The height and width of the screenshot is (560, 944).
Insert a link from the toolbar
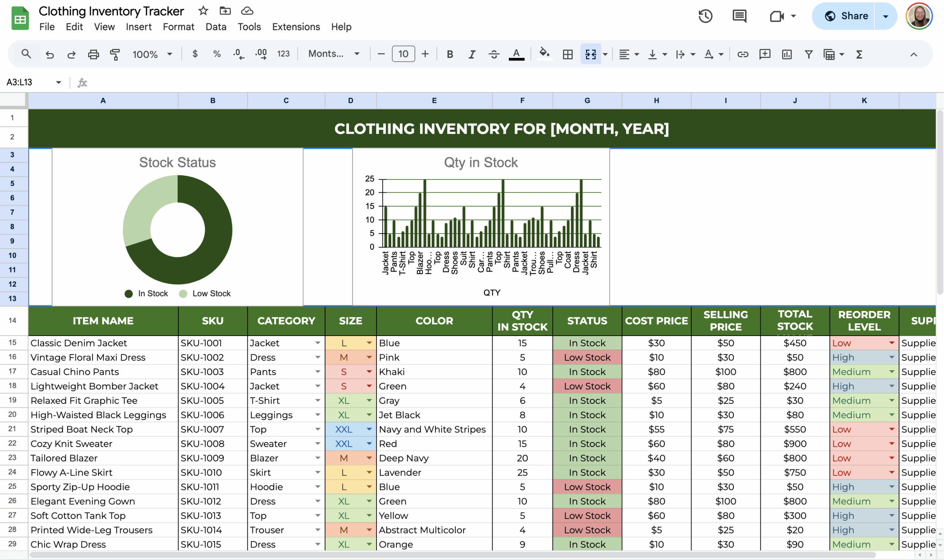coord(742,54)
